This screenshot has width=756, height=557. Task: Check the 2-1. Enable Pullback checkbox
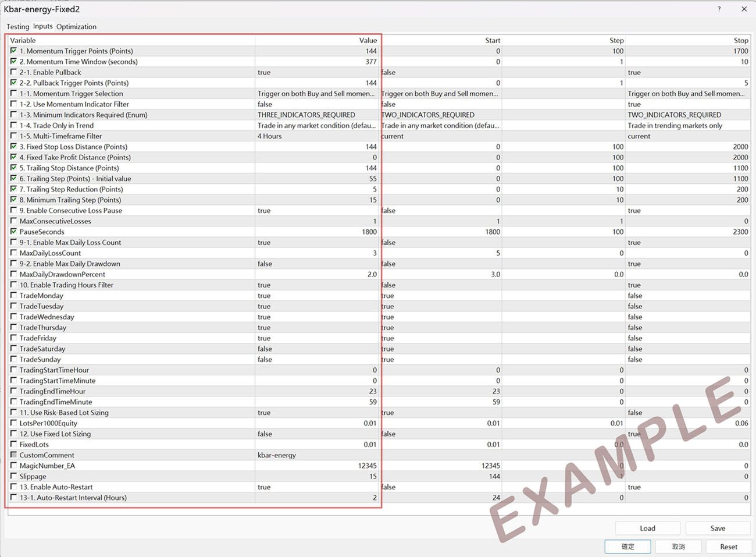(x=13, y=72)
